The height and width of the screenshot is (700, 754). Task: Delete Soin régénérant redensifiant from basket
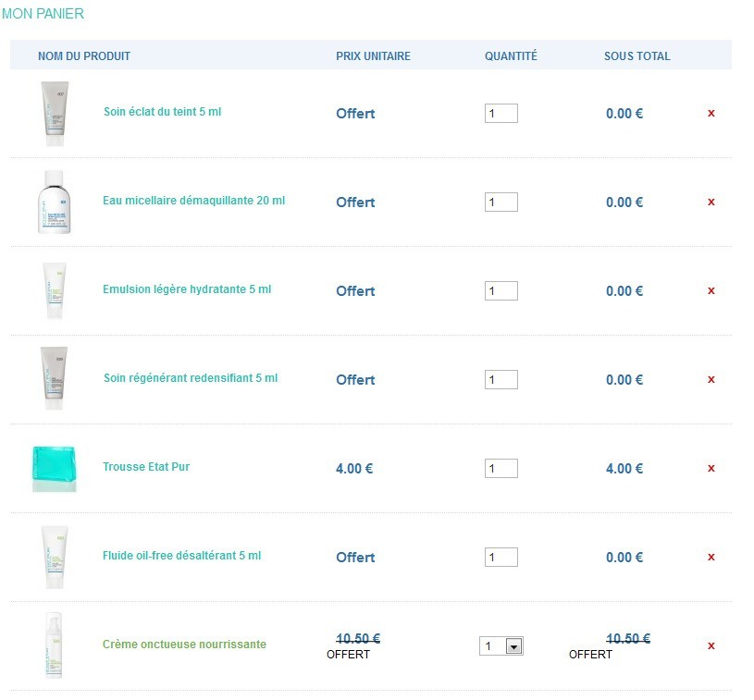click(x=711, y=379)
